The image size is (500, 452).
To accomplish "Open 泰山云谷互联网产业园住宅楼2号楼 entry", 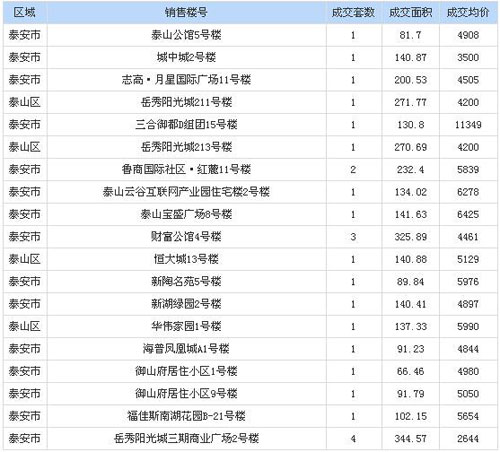I will (x=186, y=192).
